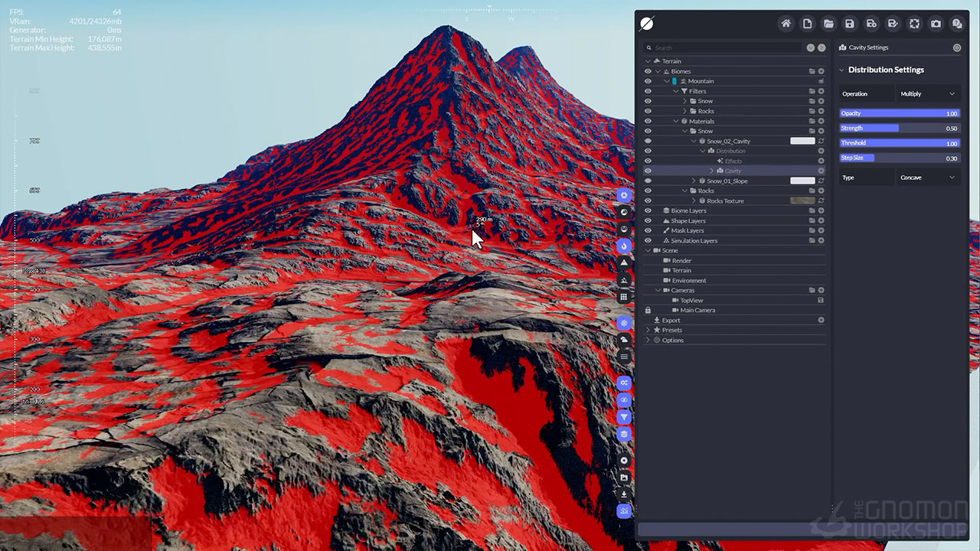980x551 pixels.
Task: Toggle the grid icon in viewport toolbar
Action: (x=624, y=297)
